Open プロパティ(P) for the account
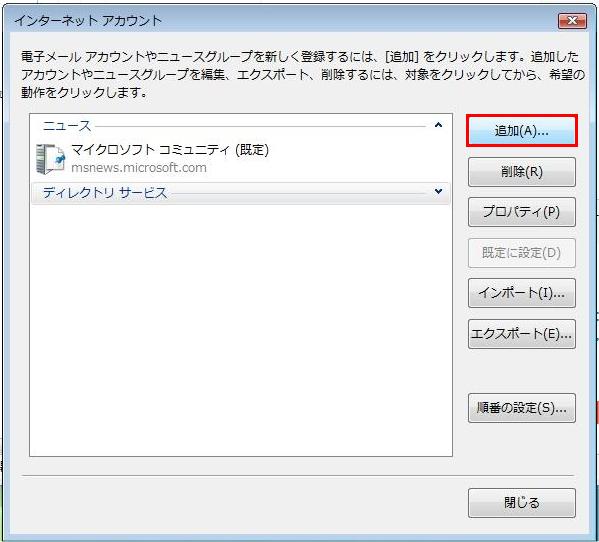 click(521, 212)
